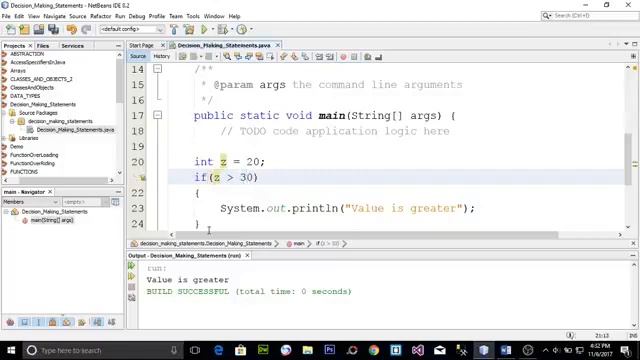This screenshot has width=640, height=360.
Task: Collapse Decision_Making_Statements node in Navigator
Action: pyautogui.click(x=6, y=211)
